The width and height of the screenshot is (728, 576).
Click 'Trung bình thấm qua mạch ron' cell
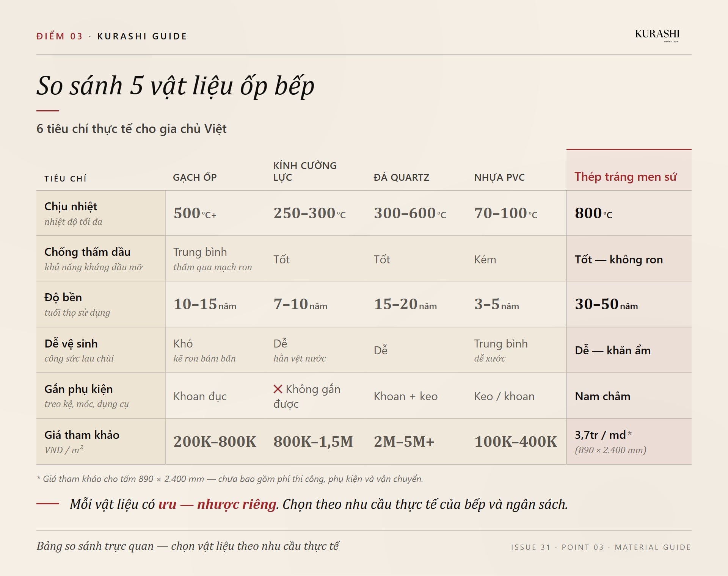click(212, 259)
